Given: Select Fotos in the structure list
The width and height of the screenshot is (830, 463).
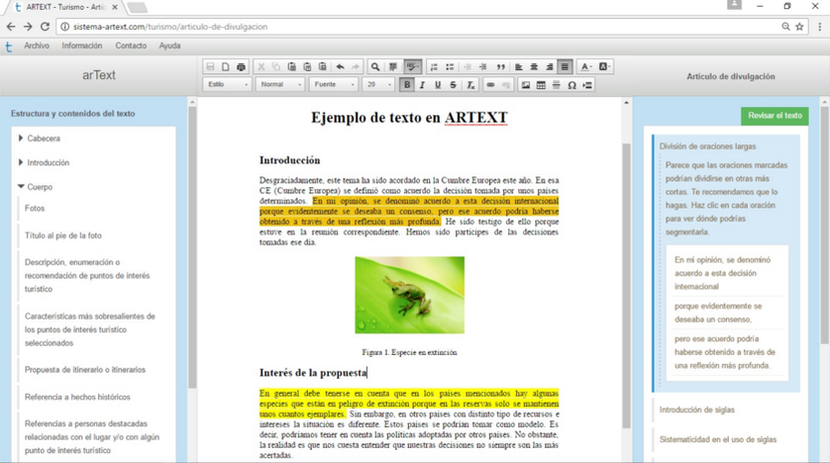Looking at the screenshot, I should coord(34,208).
